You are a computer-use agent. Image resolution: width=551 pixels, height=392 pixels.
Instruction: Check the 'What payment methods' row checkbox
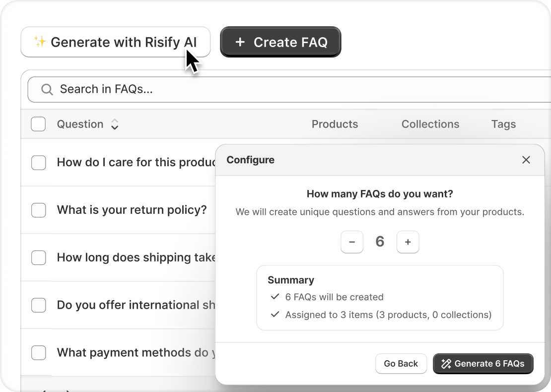(x=39, y=353)
